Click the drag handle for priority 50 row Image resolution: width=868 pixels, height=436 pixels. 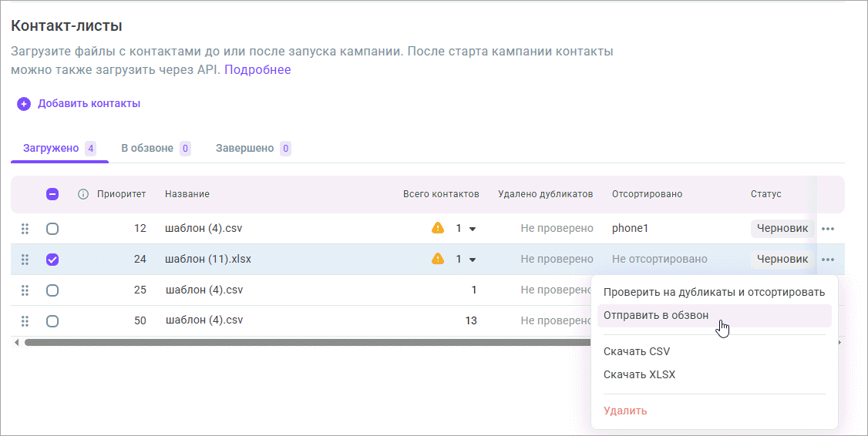click(x=25, y=321)
